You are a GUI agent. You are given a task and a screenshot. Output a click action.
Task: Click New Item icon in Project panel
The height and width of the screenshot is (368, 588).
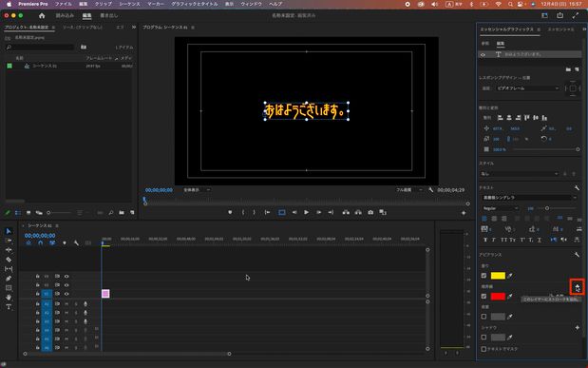pyautogui.click(x=132, y=213)
